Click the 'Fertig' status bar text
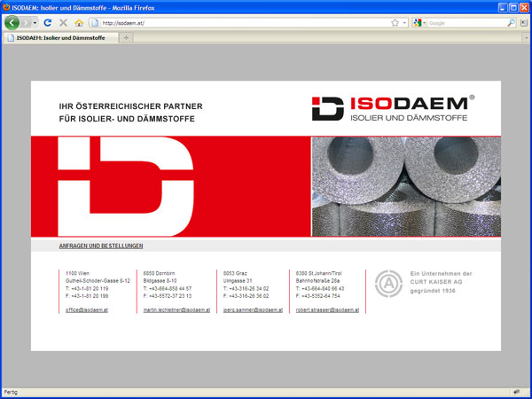532x399 pixels. [11, 392]
